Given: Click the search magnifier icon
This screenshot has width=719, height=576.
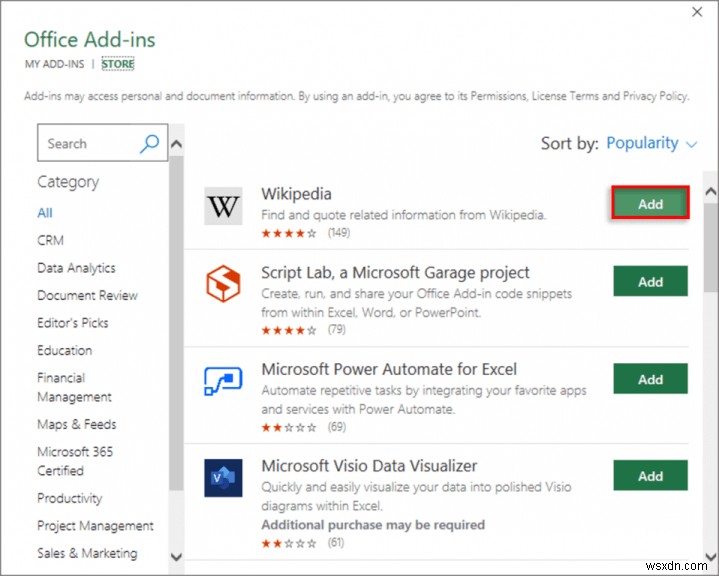Looking at the screenshot, I should 149,143.
